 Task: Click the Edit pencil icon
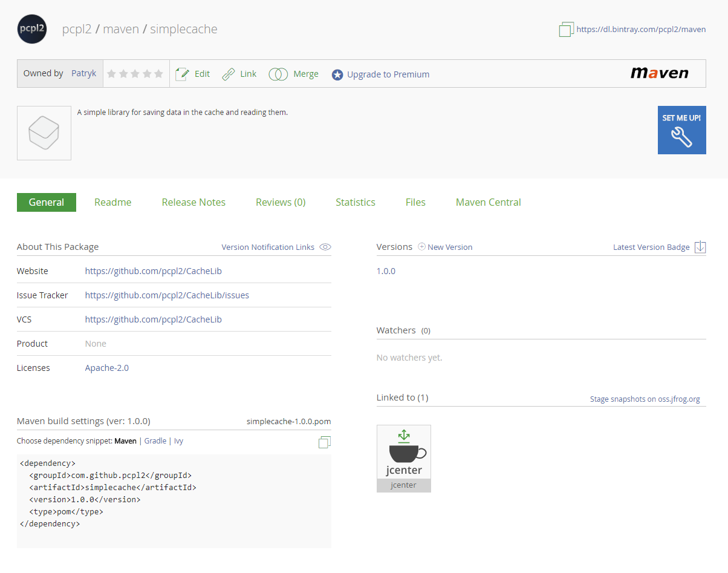(x=181, y=74)
